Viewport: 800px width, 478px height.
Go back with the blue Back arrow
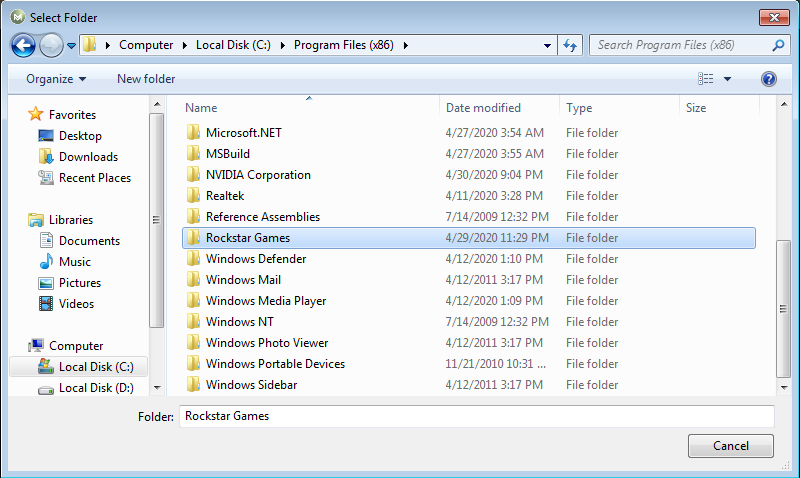pos(23,45)
